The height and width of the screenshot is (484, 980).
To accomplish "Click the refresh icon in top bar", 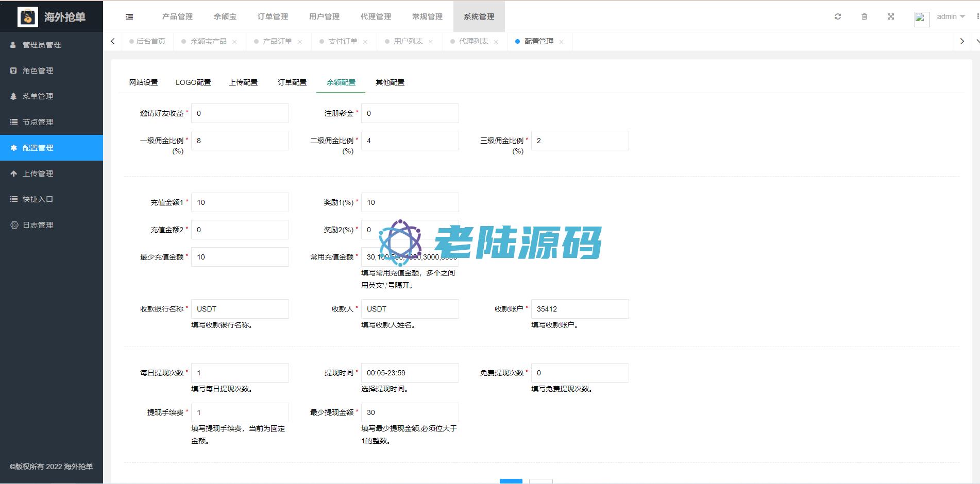I will tap(838, 16).
